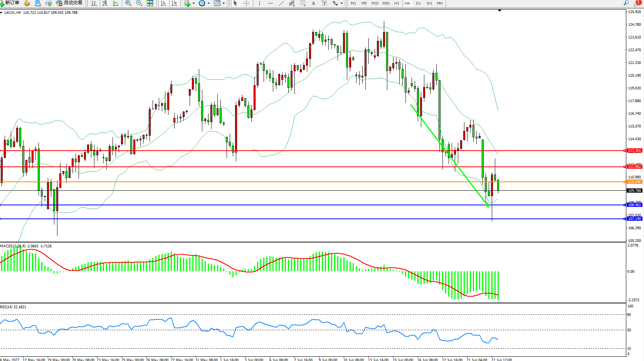Switch to the D1 timeframe
The height and width of the screenshot is (361, 644).
(x=418, y=3)
